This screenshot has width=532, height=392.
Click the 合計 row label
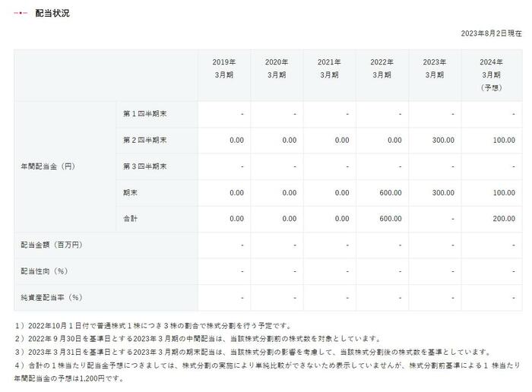pyautogui.click(x=130, y=219)
